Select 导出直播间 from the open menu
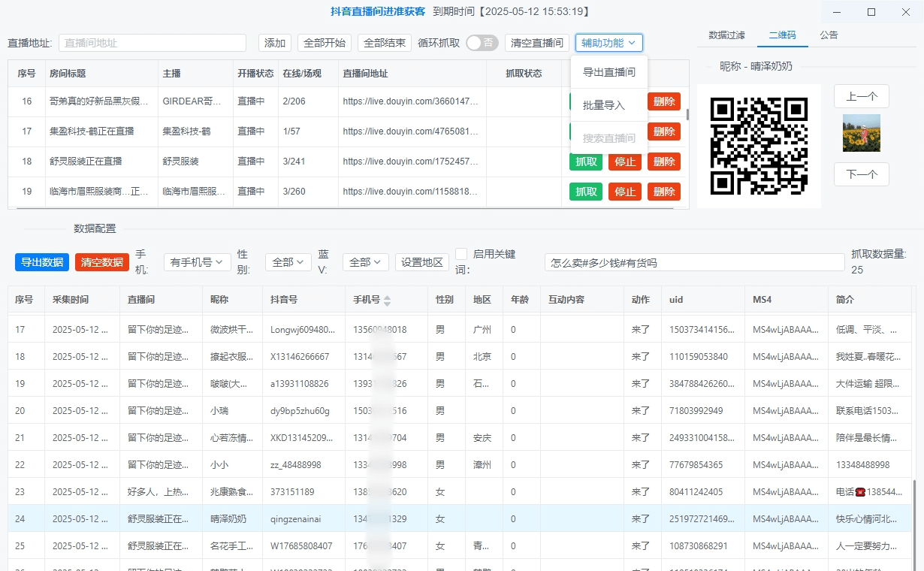The height and width of the screenshot is (571, 924). tap(608, 72)
